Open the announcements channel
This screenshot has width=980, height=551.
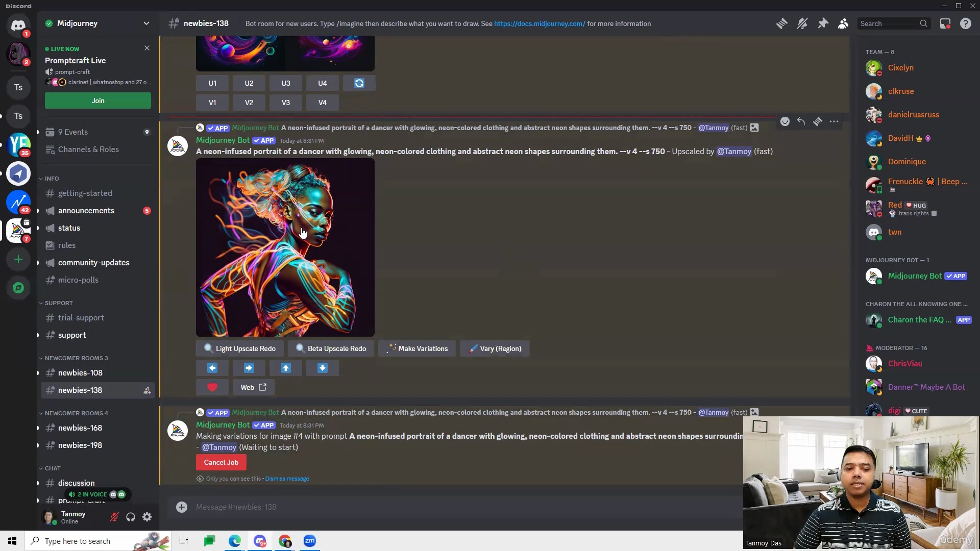pos(98,211)
